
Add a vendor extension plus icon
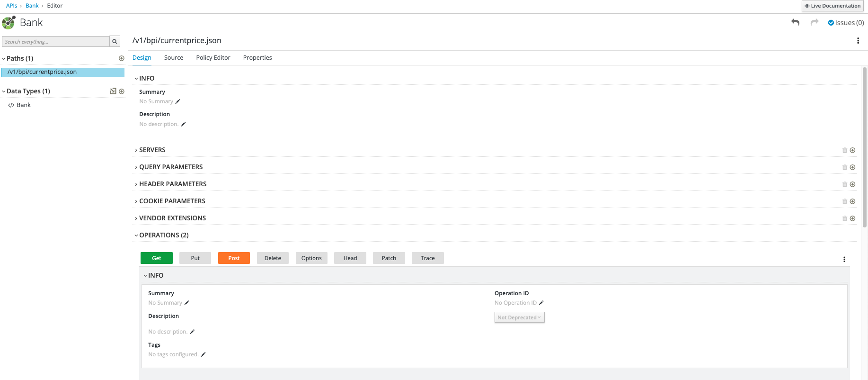pyautogui.click(x=852, y=218)
